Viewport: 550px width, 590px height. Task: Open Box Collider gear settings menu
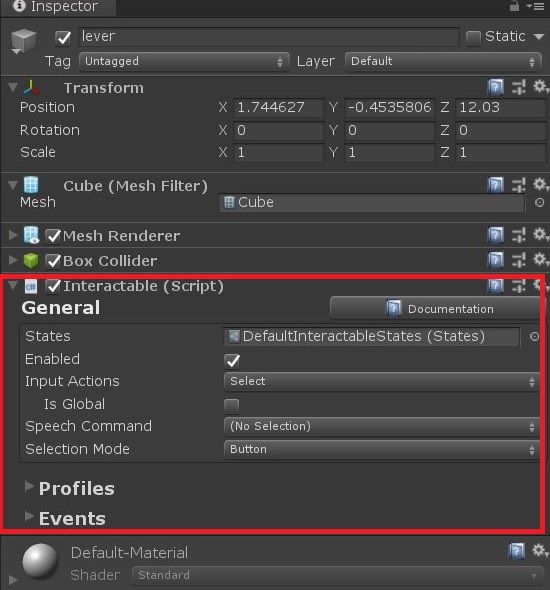(x=540, y=259)
